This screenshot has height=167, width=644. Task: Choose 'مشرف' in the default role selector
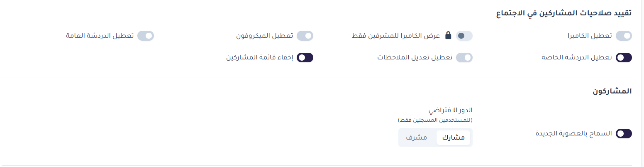[x=417, y=138]
